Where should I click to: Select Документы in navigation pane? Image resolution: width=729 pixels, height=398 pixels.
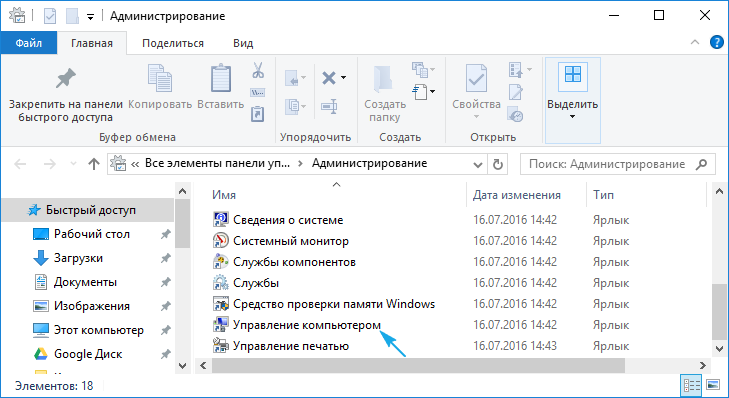coord(87,282)
